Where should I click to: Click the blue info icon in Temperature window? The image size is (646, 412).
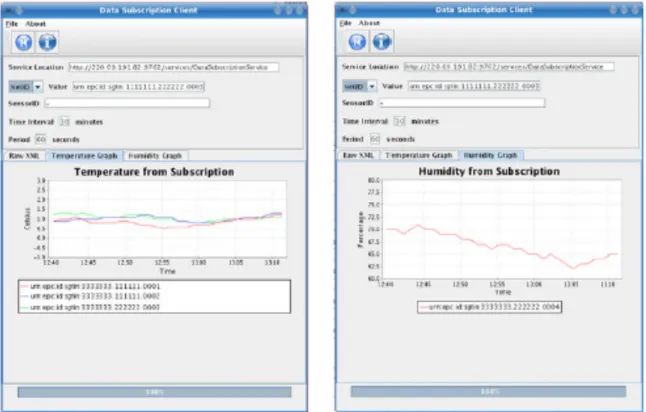point(47,42)
